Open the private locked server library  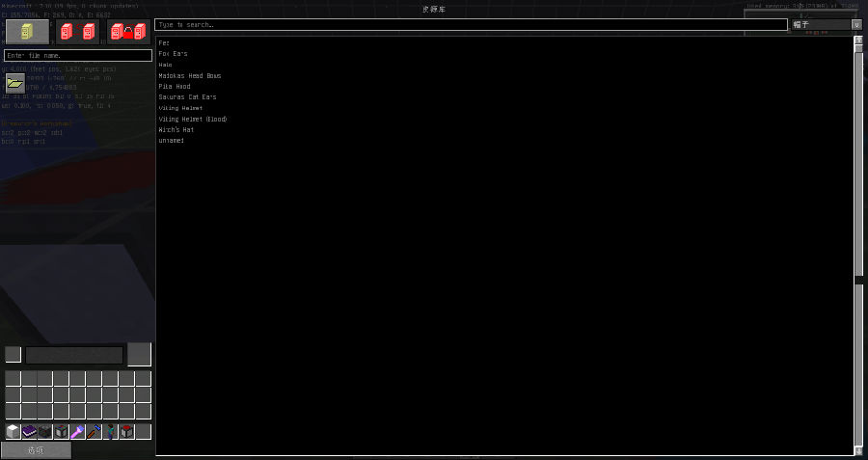(128, 32)
